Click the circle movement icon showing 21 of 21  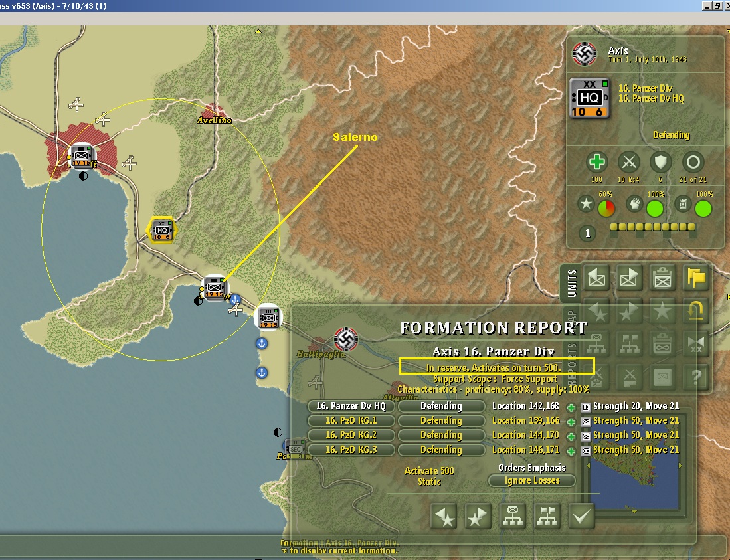693,163
